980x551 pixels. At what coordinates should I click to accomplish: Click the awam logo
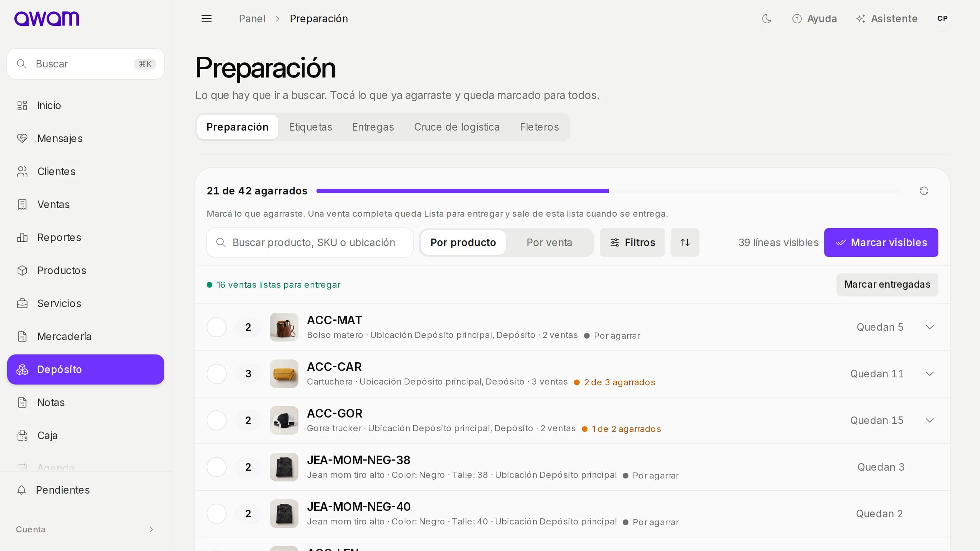[x=46, y=19]
